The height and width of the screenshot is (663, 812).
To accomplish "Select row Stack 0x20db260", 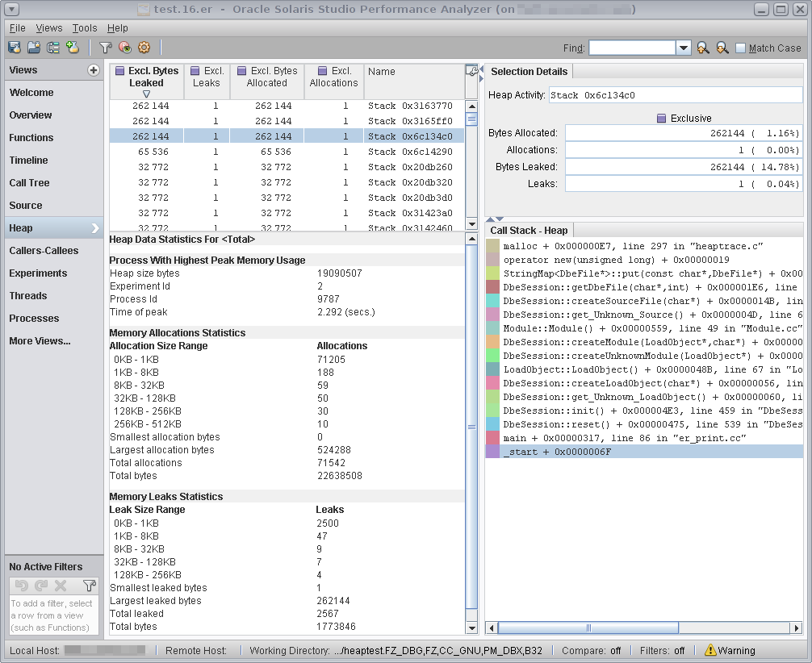I will click(x=287, y=167).
